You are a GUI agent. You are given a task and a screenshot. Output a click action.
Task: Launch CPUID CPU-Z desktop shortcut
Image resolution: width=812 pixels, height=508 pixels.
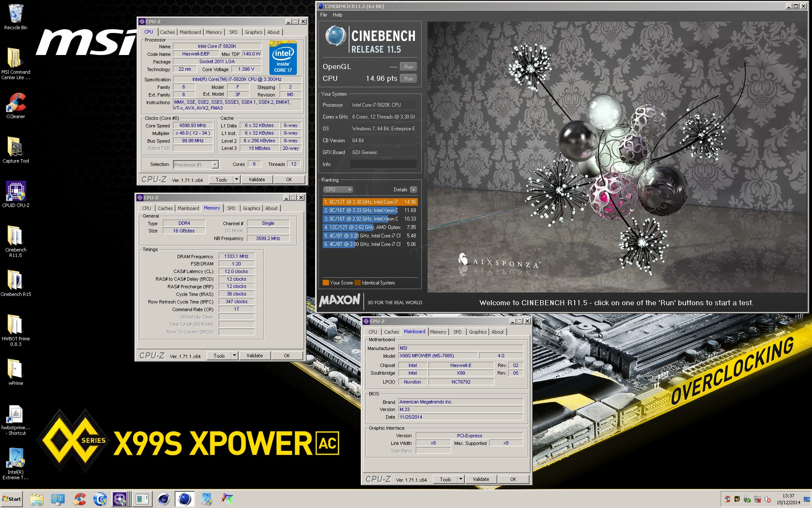16,195
